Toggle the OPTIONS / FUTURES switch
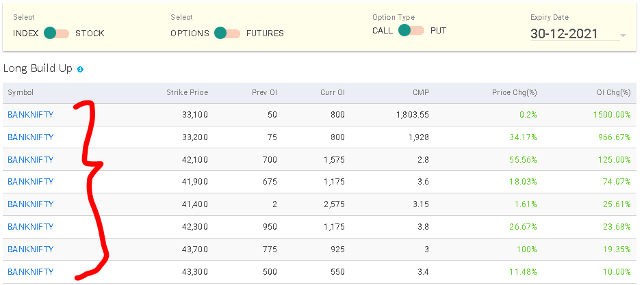Image resolution: width=644 pixels, height=285 pixels. [x=227, y=33]
